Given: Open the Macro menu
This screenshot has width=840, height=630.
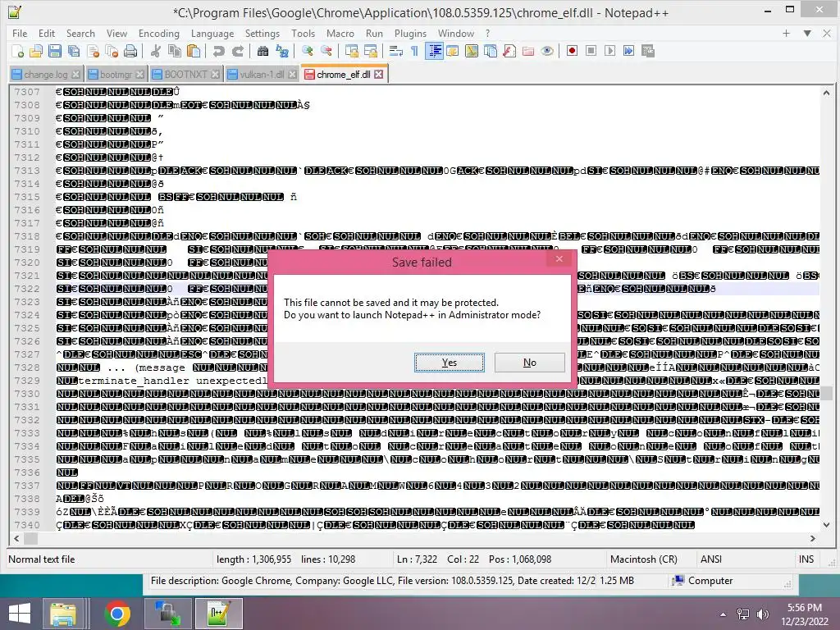Looking at the screenshot, I should point(340,33).
